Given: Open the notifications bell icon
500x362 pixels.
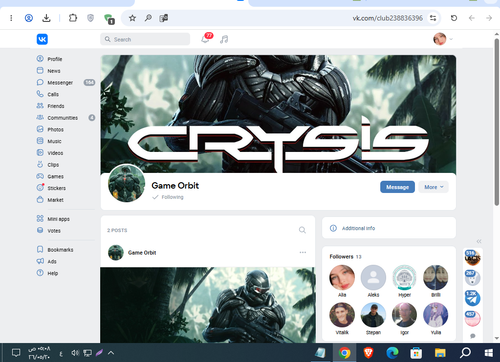Looking at the screenshot, I should click(x=205, y=39).
